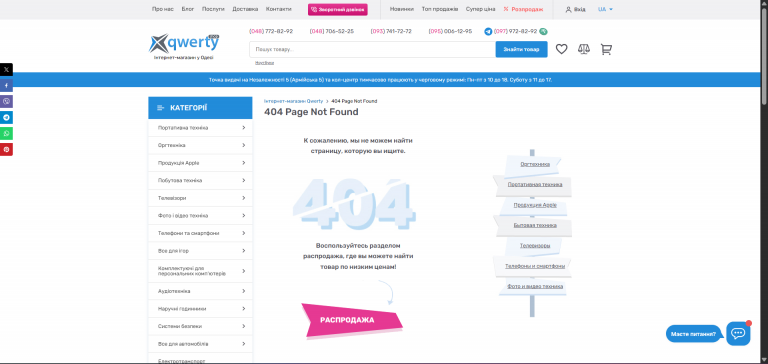Expand Продукція Apple category arrow
Image resolution: width=768 pixels, height=364 pixels.
click(x=243, y=163)
